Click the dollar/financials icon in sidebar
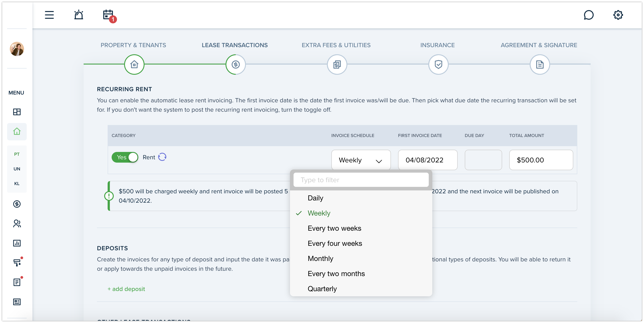Viewport: 644px width, 323px height. tap(16, 204)
